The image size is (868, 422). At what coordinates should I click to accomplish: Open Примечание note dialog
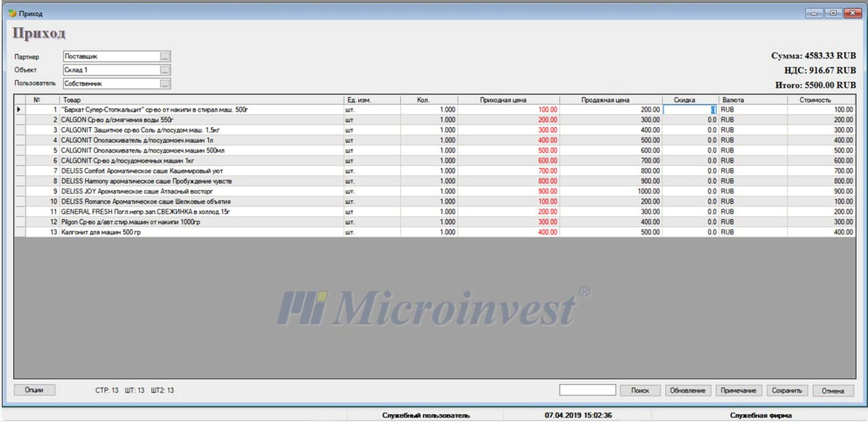point(739,391)
